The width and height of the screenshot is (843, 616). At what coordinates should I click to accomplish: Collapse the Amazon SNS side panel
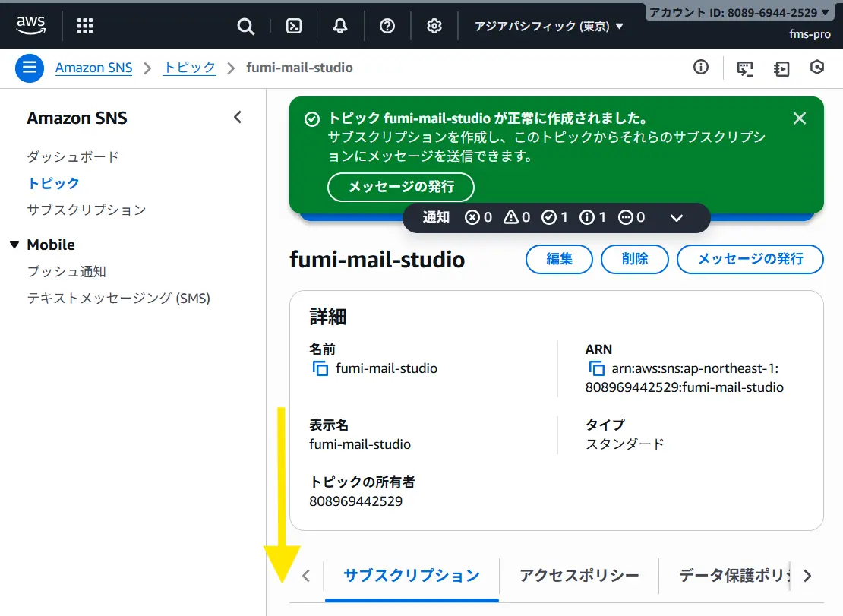click(237, 118)
